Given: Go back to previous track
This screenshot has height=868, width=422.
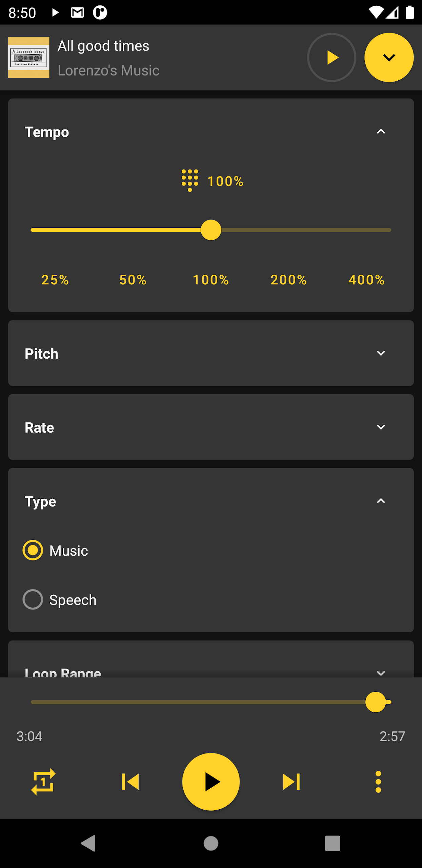Looking at the screenshot, I should (130, 782).
